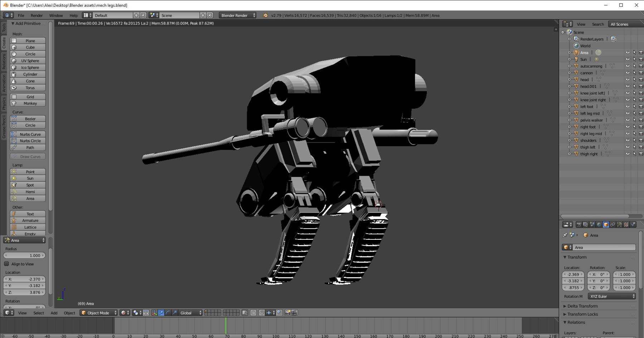
Task: Pin the properties context with pushpin icon
Action: click(565, 235)
